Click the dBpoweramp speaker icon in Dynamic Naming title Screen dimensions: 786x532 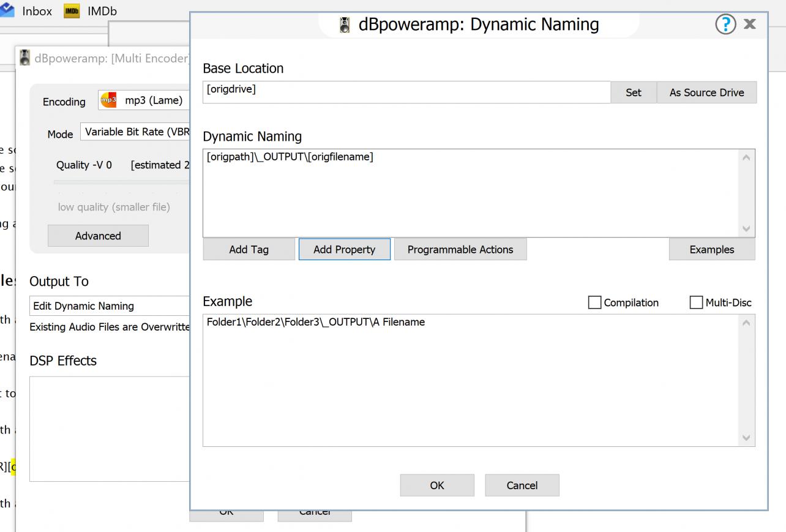[x=345, y=25]
